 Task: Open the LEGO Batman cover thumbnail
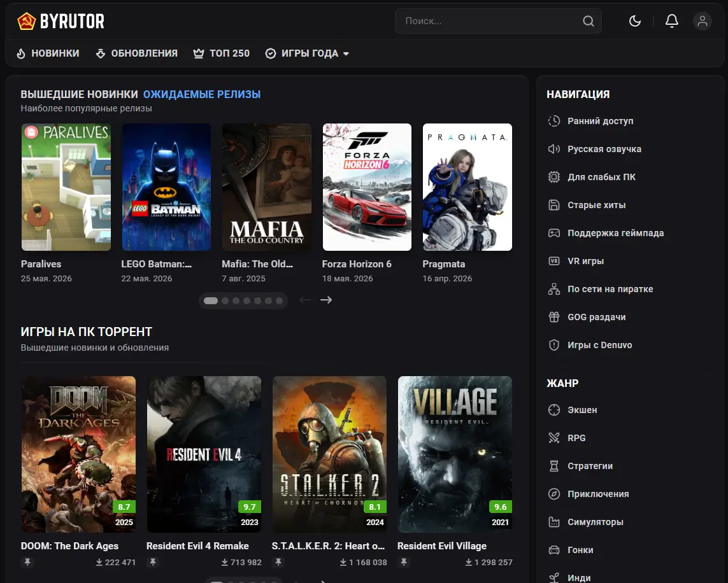166,187
